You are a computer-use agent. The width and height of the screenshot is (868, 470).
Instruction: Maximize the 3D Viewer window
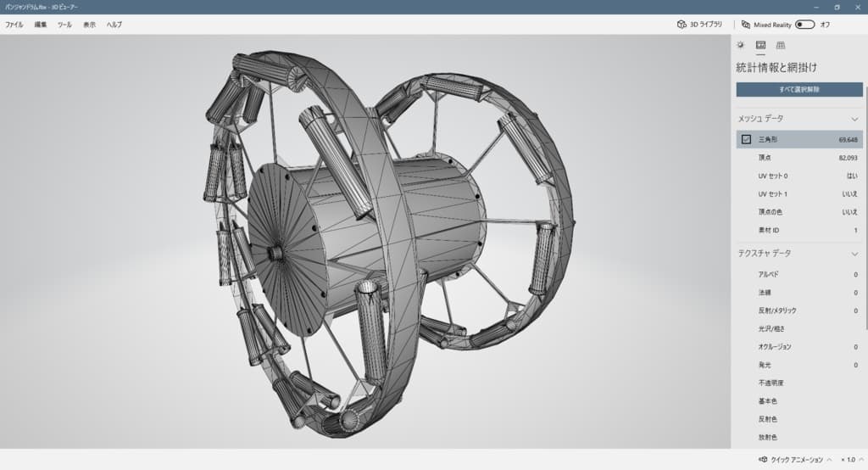(x=837, y=7)
